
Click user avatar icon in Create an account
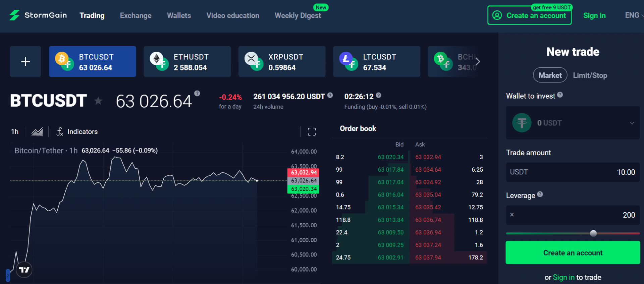[x=497, y=15]
